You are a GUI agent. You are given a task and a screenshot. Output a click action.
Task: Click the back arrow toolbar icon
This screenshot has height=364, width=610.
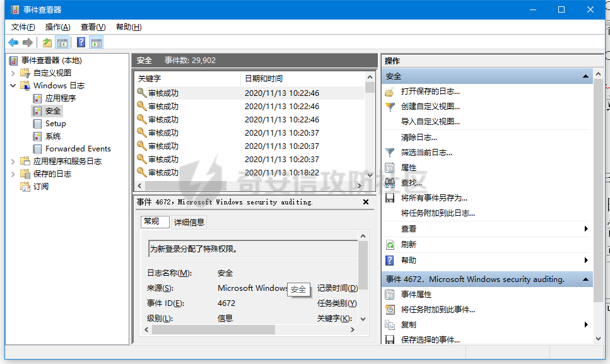click(13, 42)
